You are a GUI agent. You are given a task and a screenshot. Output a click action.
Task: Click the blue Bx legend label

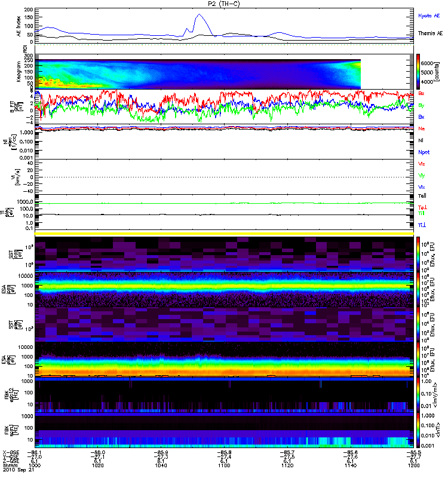(x=421, y=117)
